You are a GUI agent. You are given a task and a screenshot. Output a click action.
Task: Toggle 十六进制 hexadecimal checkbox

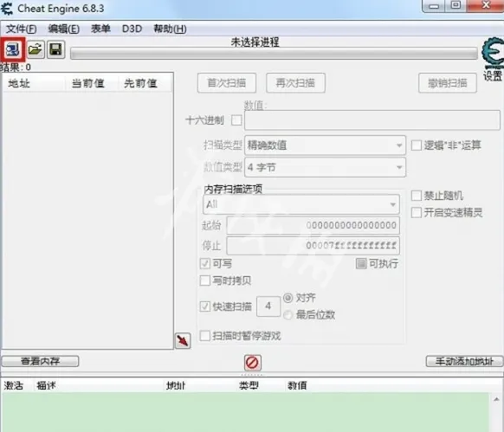(236, 120)
